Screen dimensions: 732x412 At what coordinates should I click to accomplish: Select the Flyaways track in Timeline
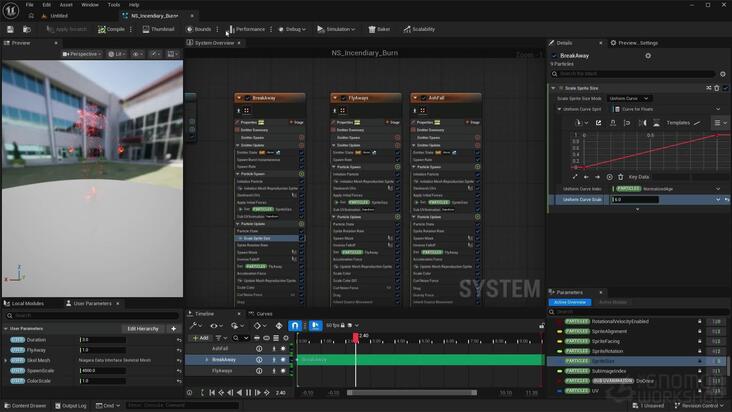point(222,371)
